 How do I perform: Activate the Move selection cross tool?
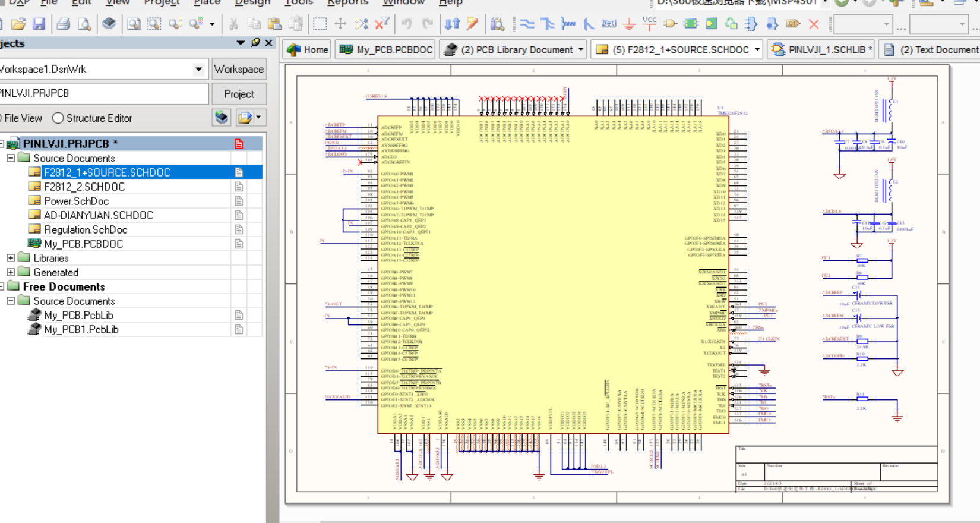340,24
